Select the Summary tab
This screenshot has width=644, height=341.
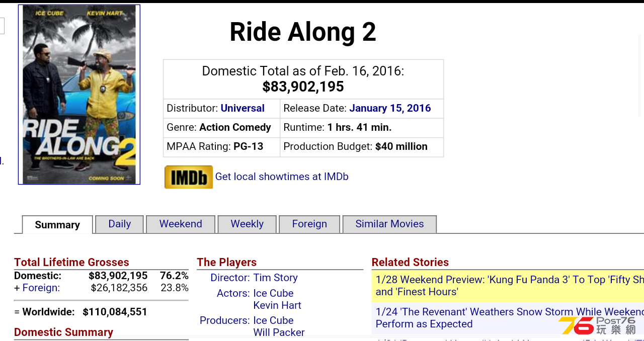(57, 225)
